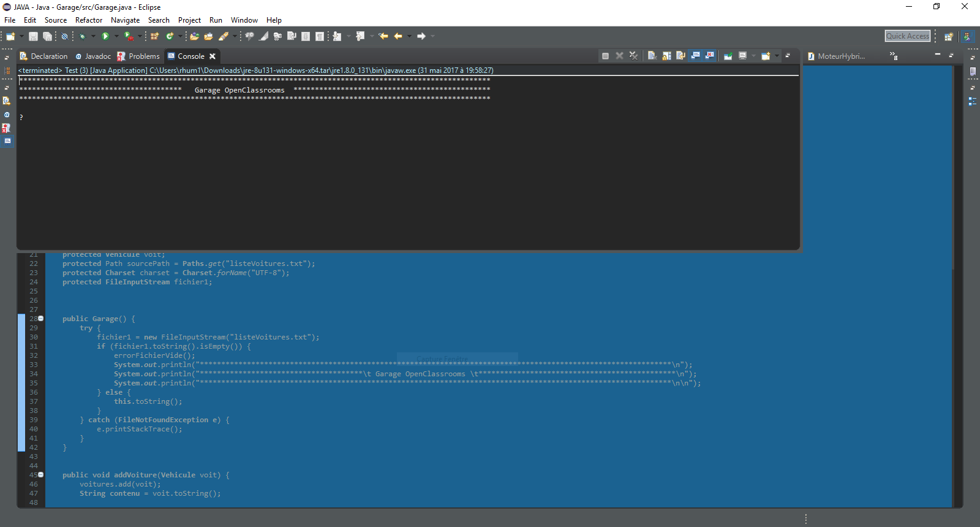Click the Open Type folder icon
This screenshot has height=527, width=980.
click(x=194, y=36)
